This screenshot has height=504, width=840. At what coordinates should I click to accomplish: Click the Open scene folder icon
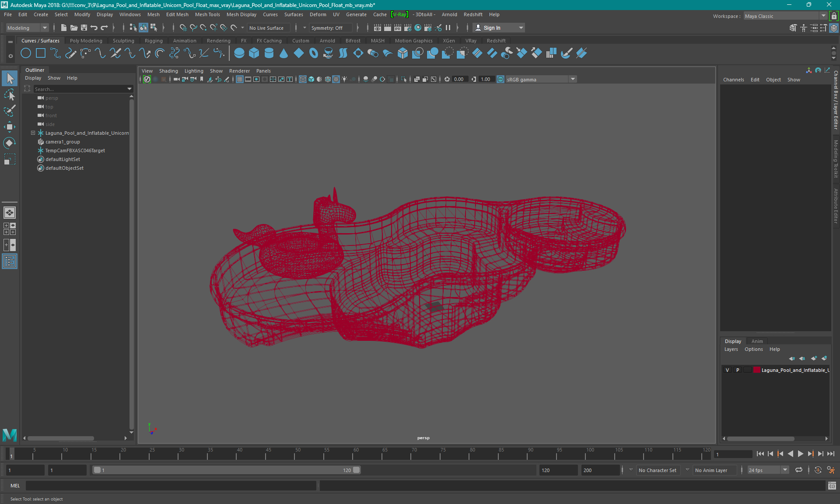pos(74,28)
